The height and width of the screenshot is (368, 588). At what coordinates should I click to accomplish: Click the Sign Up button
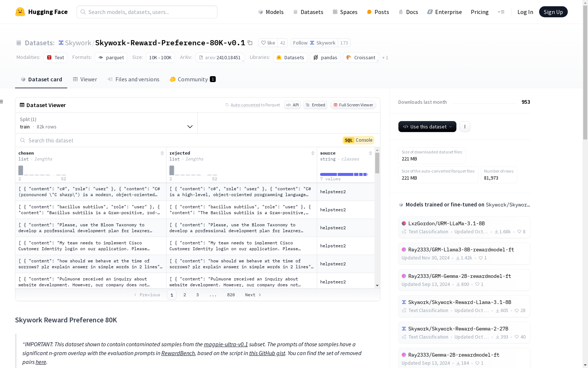coord(553,12)
